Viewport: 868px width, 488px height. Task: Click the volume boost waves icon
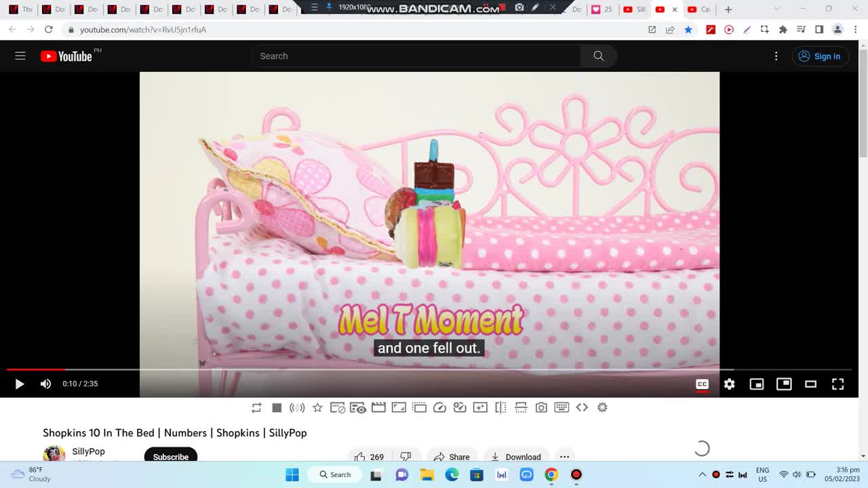297,407
